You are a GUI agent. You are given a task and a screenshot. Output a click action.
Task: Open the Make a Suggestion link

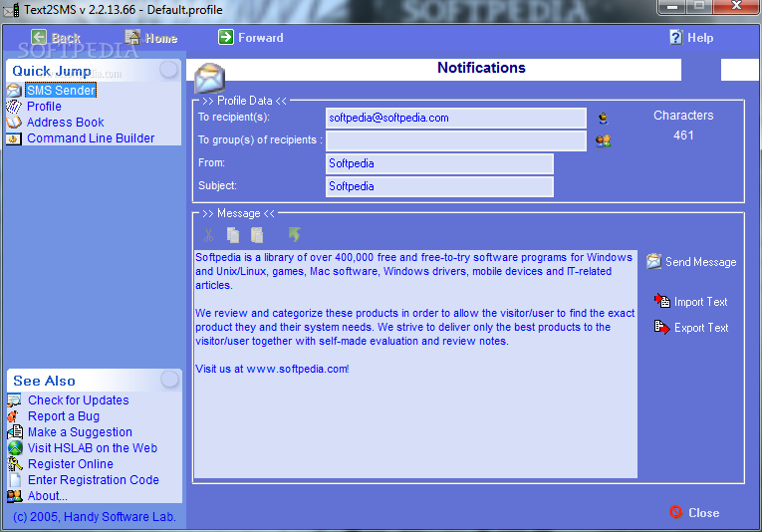coord(81,432)
